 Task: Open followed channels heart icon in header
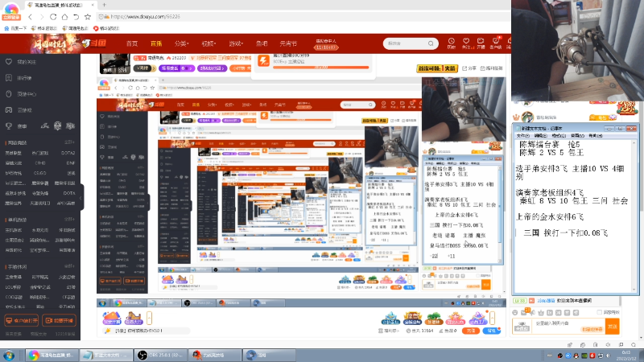[466, 43]
